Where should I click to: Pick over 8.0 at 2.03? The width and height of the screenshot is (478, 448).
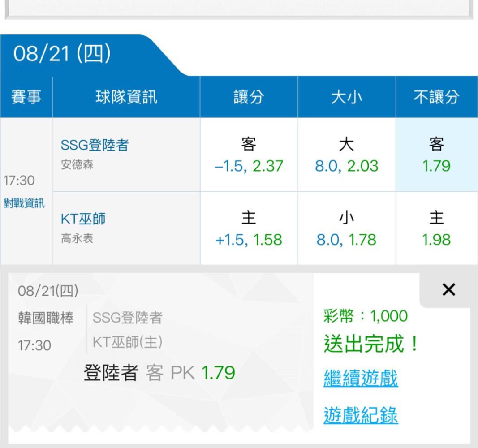[347, 155]
